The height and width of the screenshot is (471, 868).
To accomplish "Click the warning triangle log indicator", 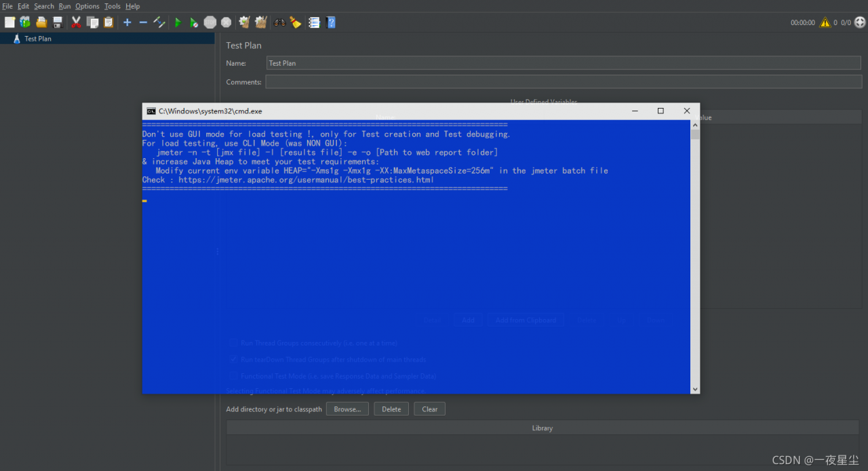I will [825, 22].
